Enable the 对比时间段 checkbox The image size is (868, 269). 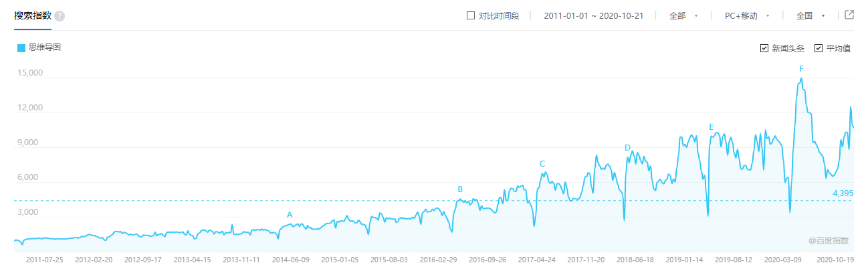[x=471, y=15]
